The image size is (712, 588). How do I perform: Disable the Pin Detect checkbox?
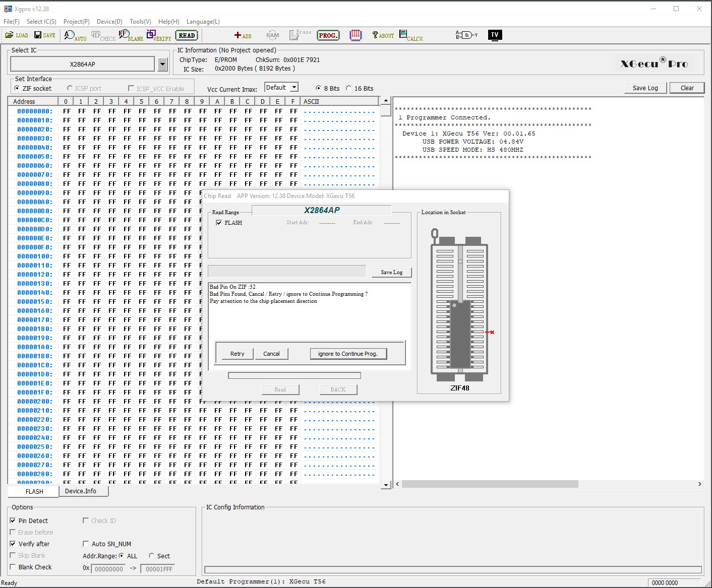pyautogui.click(x=13, y=520)
